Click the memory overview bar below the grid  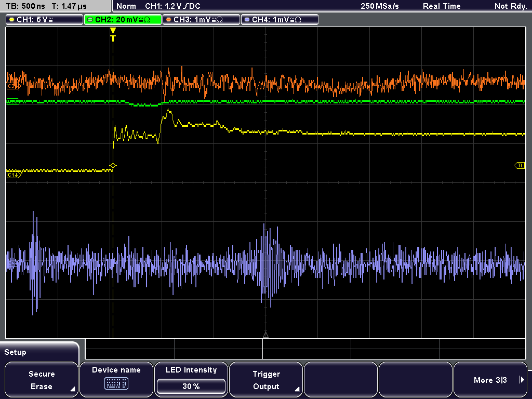pyautogui.click(x=305, y=349)
